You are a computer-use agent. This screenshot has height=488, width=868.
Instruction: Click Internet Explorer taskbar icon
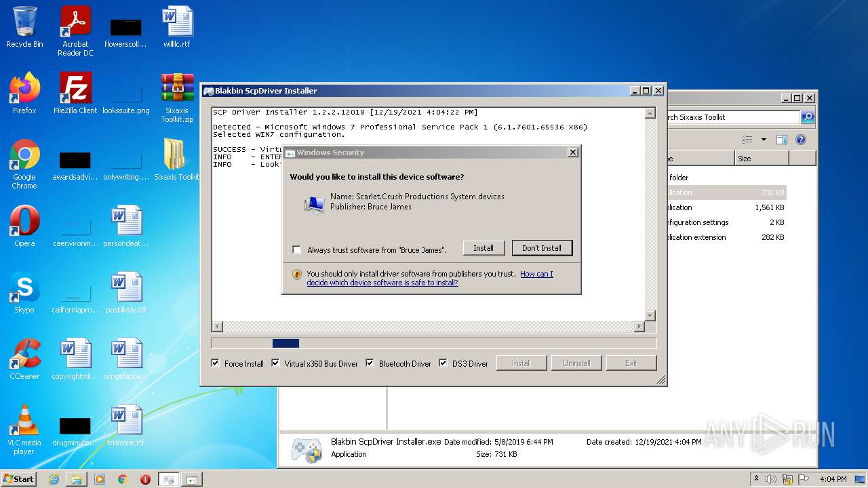click(x=54, y=479)
